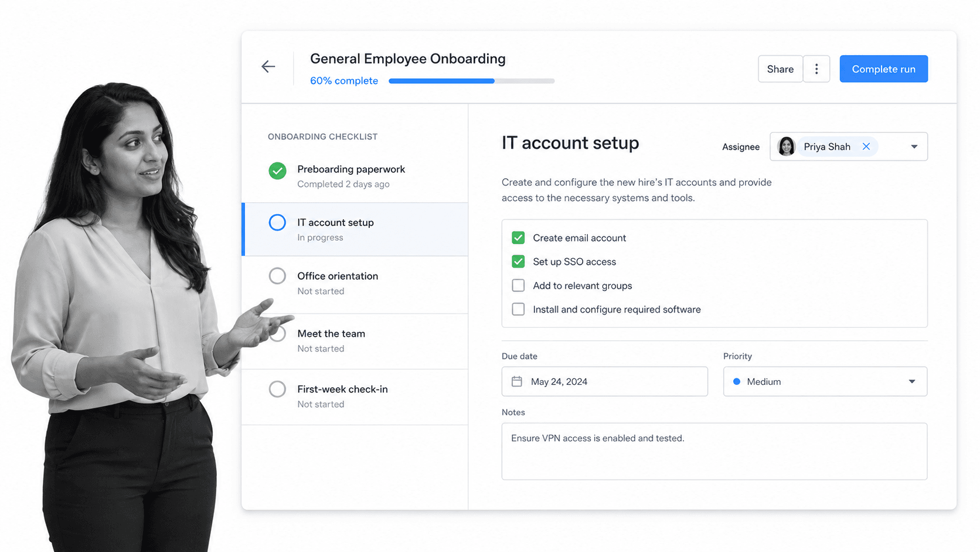Click the 'In progress' status text
Screen dimensions: 980x552
320,238
